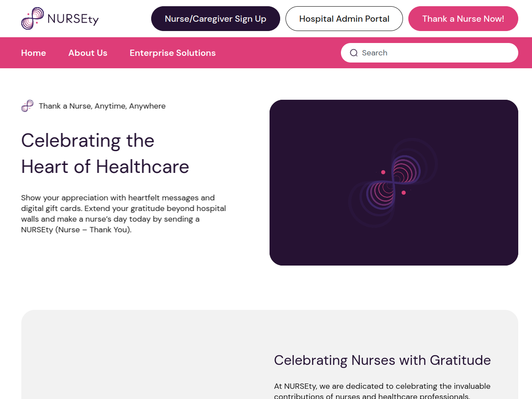
Task: Click the heading 'Celebrating the Heart of Healthcare'
Action: 105,153
